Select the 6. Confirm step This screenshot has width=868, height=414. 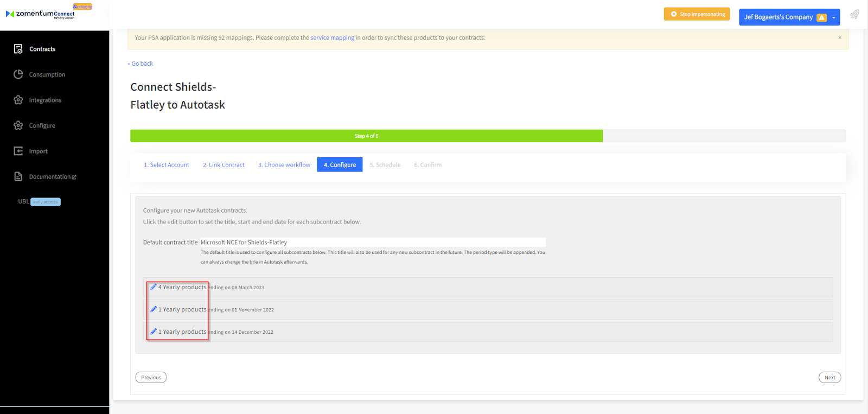[x=428, y=165]
